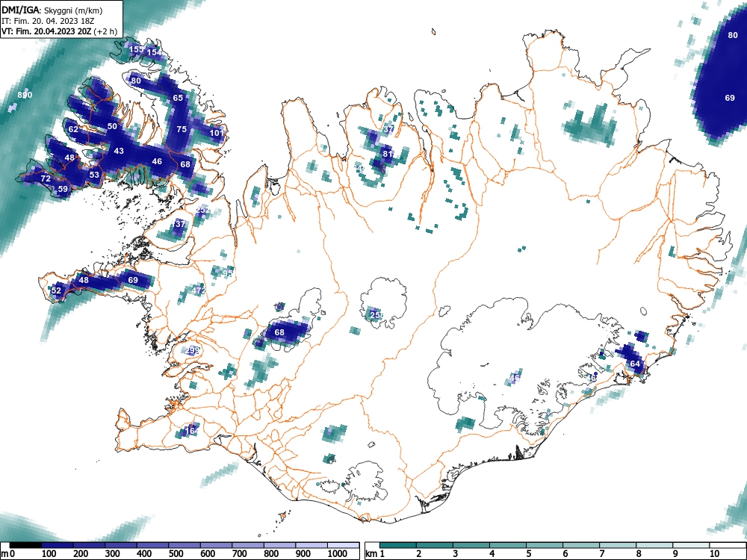Click the 'IT: Fim. 20. 04. 2023 18Z' line
Viewport: 747px width, 560px height.
[47, 21]
